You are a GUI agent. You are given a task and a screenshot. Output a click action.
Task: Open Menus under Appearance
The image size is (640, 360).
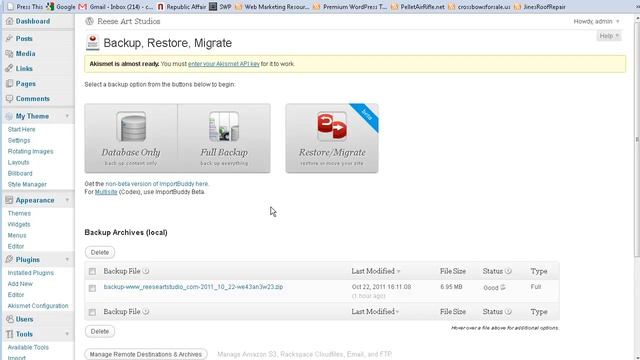[17, 236]
